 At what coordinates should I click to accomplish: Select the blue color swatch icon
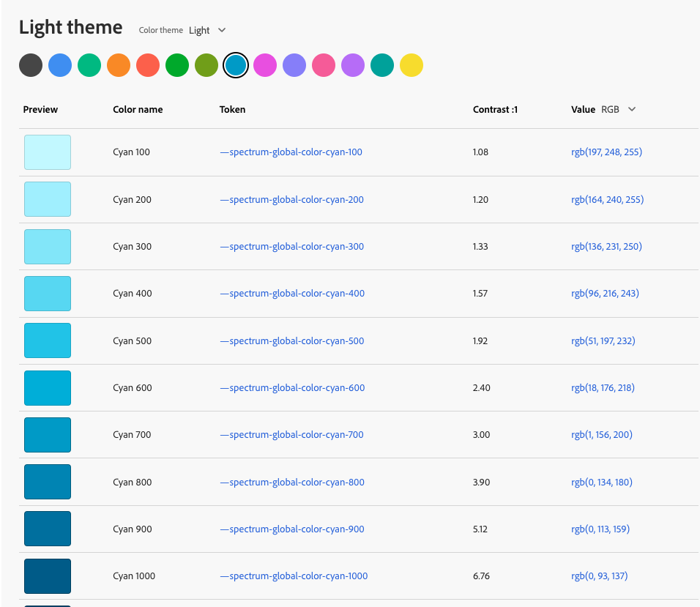60,65
